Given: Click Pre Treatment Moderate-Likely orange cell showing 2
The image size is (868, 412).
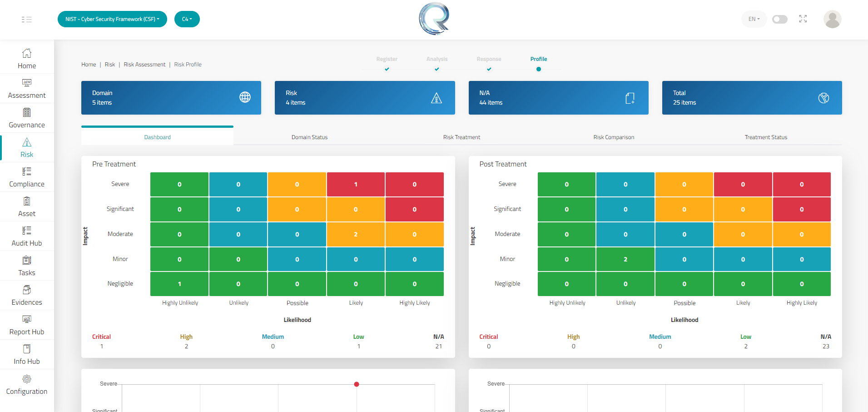Looking at the screenshot, I should 356,234.
